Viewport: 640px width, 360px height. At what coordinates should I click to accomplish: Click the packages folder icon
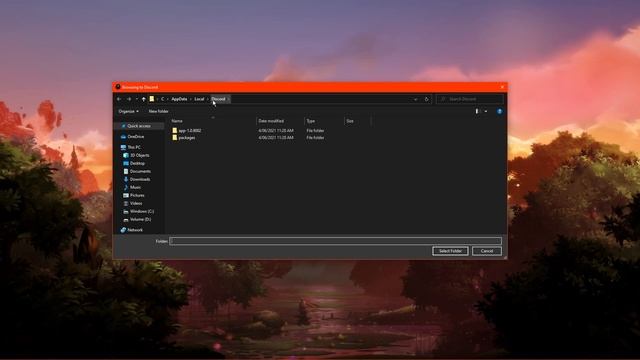175,138
